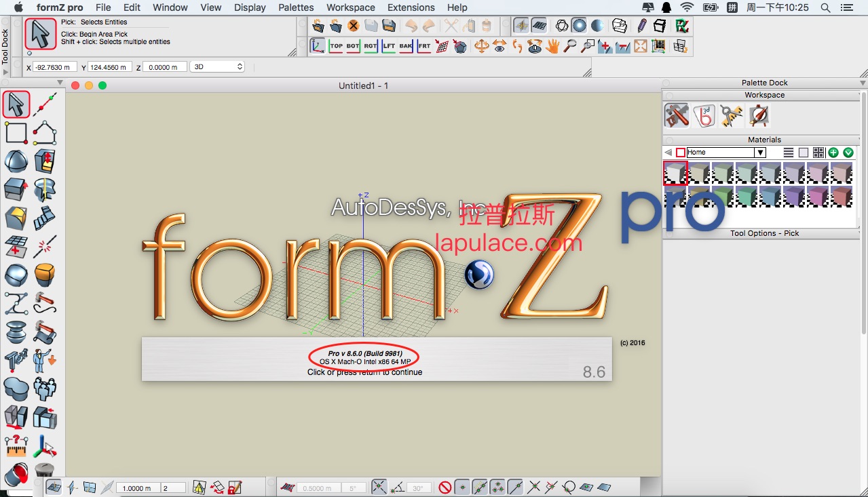The width and height of the screenshot is (868, 497).
Task: Activate the orange hand pan tool
Action: click(552, 46)
